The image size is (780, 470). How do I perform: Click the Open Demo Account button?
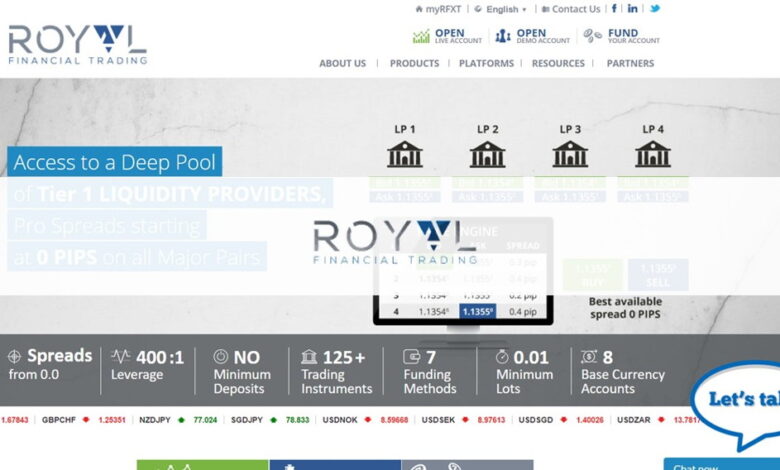[533, 36]
